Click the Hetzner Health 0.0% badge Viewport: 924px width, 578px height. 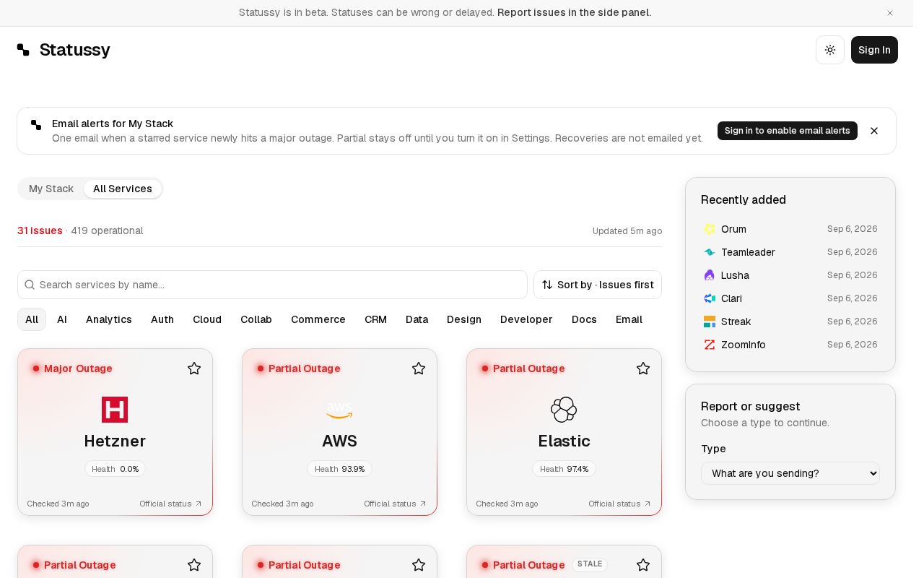coord(115,469)
